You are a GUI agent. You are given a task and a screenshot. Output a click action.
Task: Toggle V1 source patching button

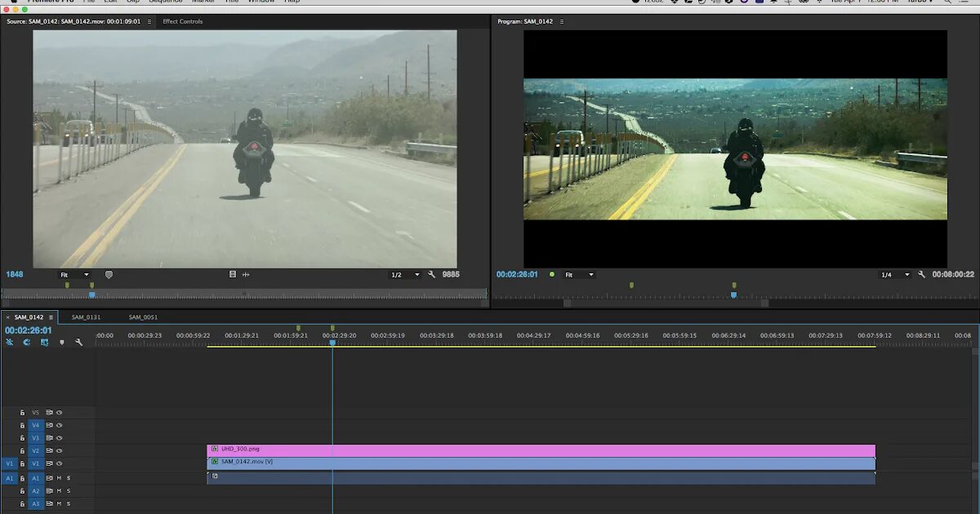(10, 463)
